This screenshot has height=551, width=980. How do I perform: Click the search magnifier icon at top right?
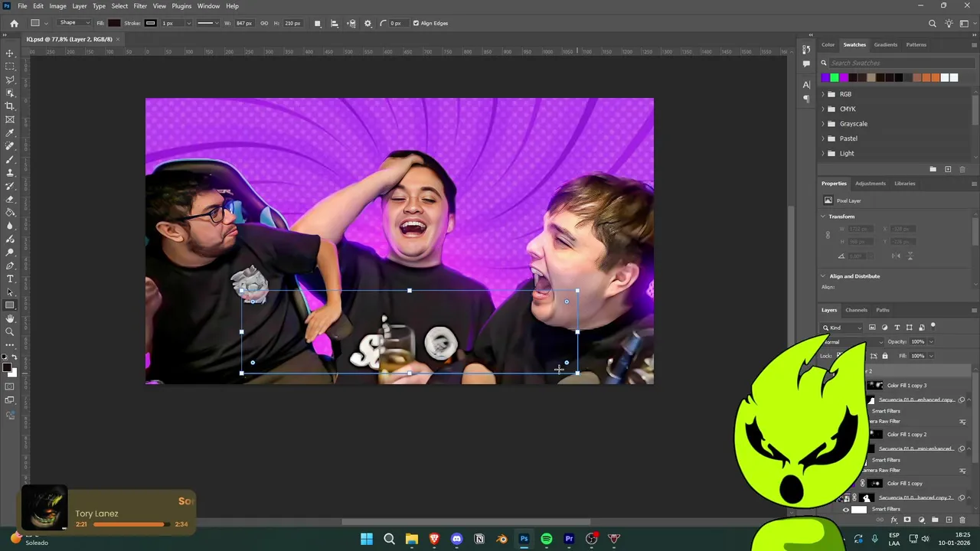pos(933,24)
